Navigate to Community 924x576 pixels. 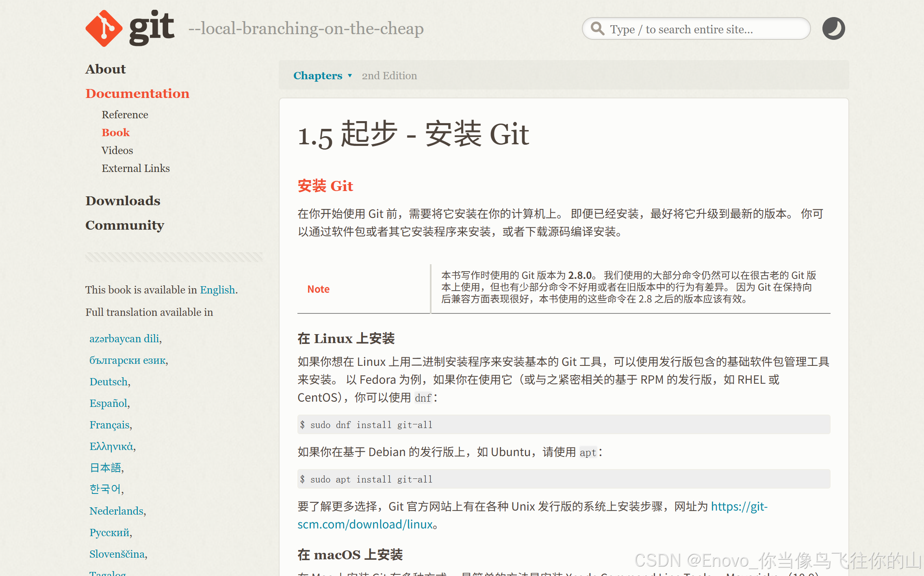[x=125, y=225]
